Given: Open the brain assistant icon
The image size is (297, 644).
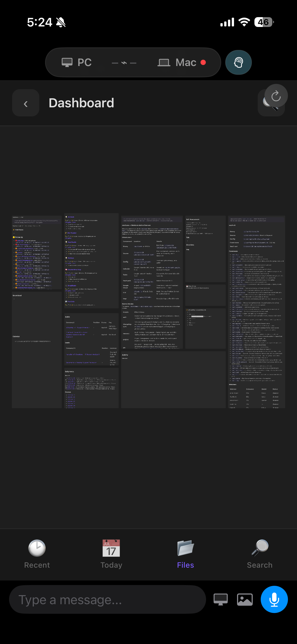Looking at the screenshot, I should (238, 62).
